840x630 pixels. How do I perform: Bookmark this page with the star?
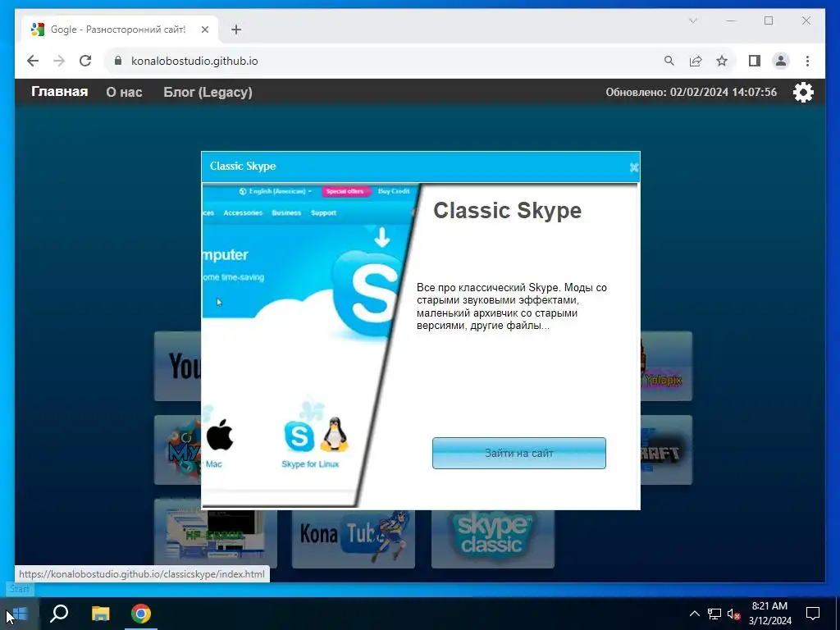click(722, 61)
